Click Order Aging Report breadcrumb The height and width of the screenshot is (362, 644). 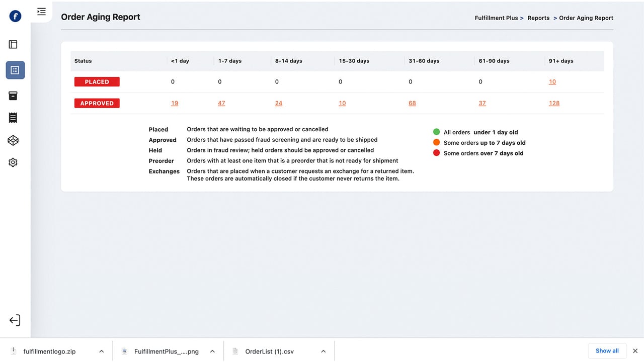click(x=586, y=18)
